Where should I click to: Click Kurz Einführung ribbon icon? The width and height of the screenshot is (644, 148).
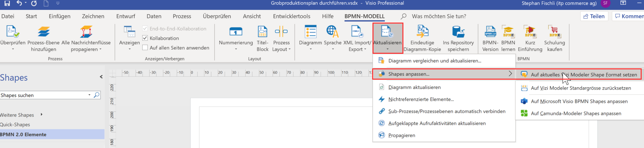[530, 32]
